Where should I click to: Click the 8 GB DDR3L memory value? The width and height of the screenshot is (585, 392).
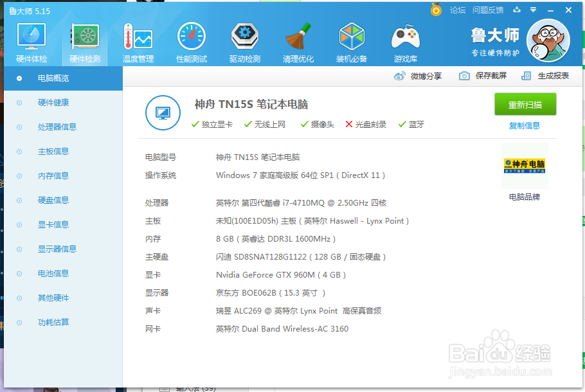coord(275,239)
